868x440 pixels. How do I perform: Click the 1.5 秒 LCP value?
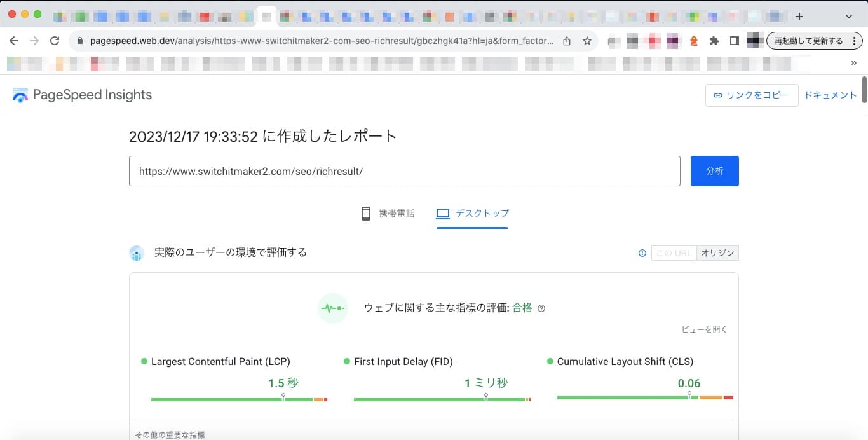[283, 383]
